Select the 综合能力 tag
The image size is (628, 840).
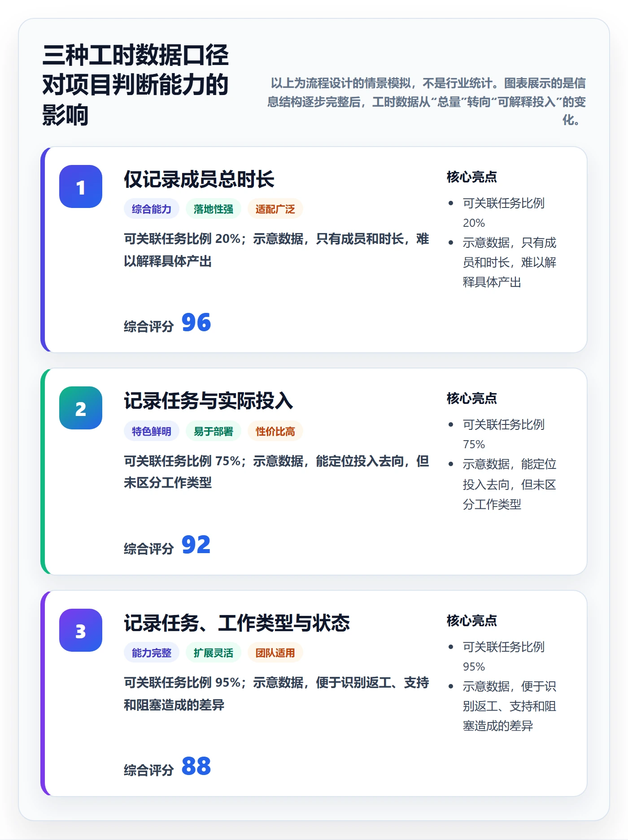152,209
